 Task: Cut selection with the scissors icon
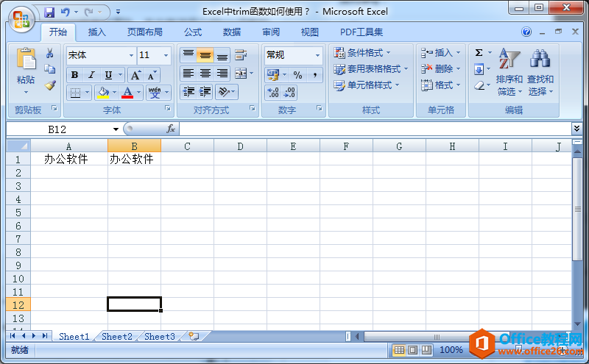click(49, 53)
